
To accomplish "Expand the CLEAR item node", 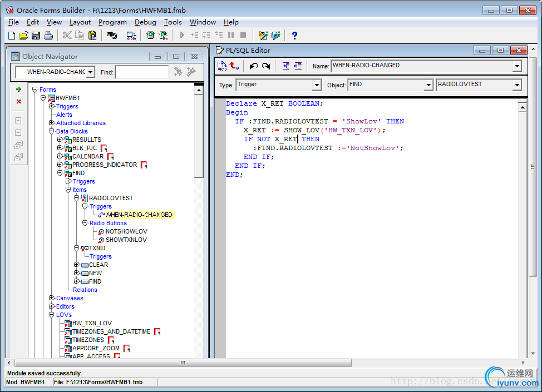I will (x=77, y=264).
